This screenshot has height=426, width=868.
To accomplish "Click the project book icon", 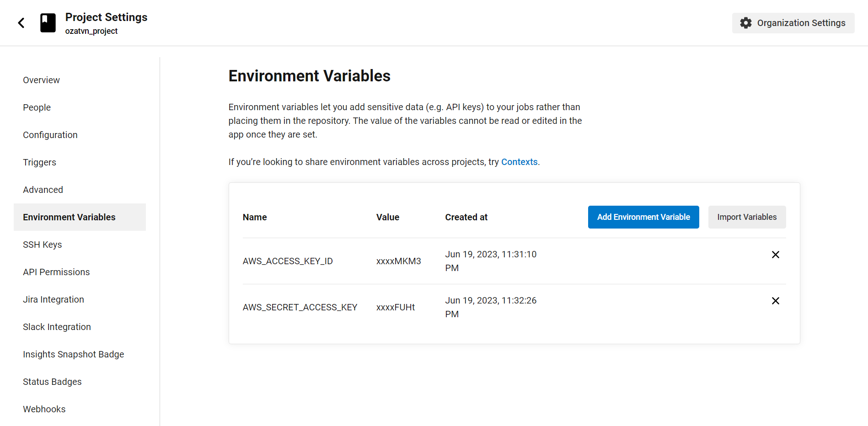I will [48, 23].
